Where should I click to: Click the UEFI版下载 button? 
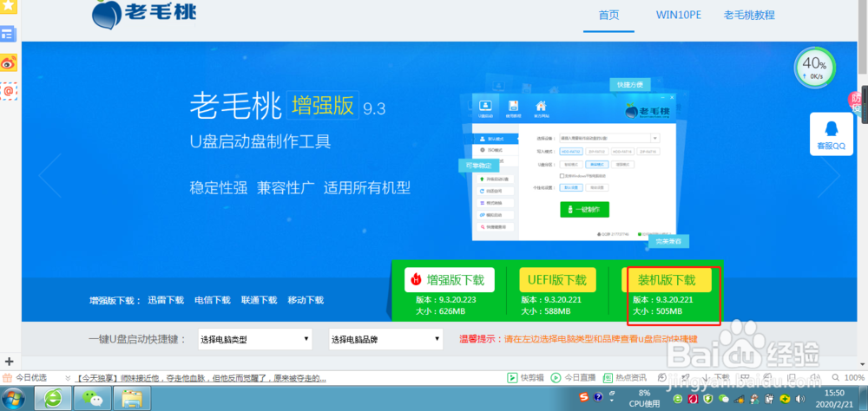(x=557, y=280)
